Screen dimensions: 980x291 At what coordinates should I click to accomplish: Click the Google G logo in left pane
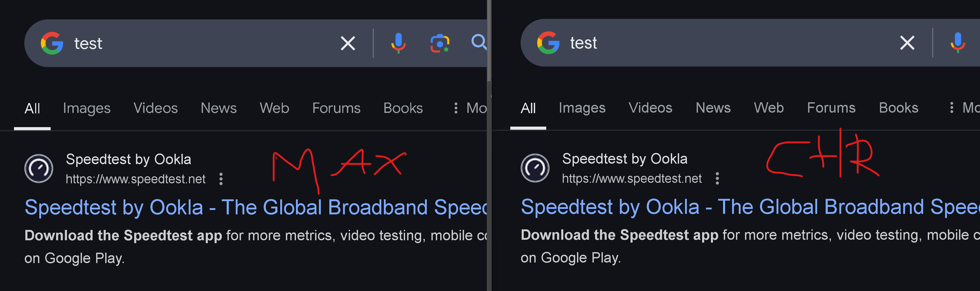(52, 43)
